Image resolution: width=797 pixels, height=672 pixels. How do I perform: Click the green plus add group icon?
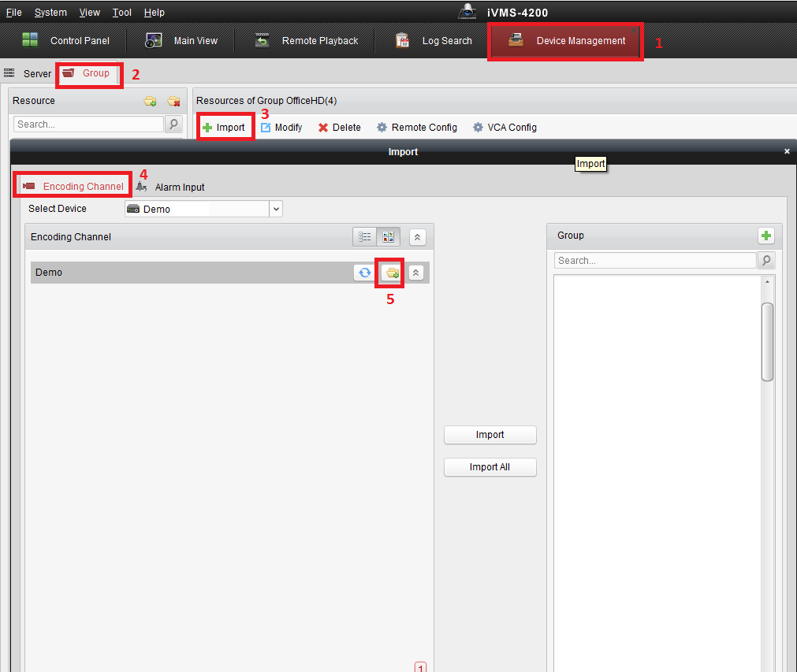coord(765,236)
